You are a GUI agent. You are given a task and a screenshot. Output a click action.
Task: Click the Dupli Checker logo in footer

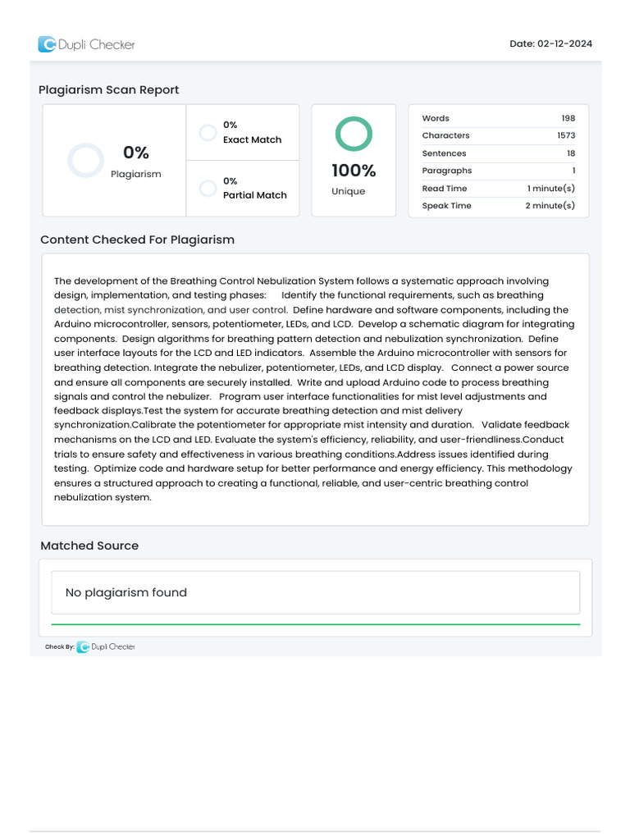[x=106, y=646]
